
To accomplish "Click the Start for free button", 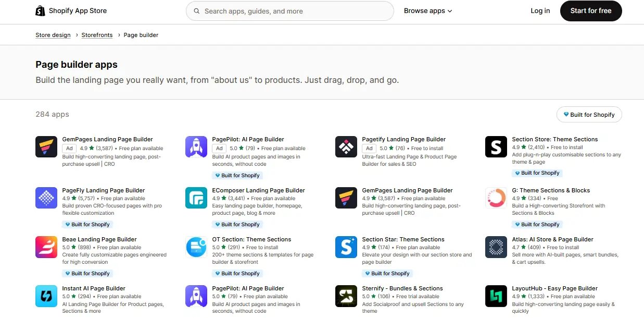I will point(590,10).
